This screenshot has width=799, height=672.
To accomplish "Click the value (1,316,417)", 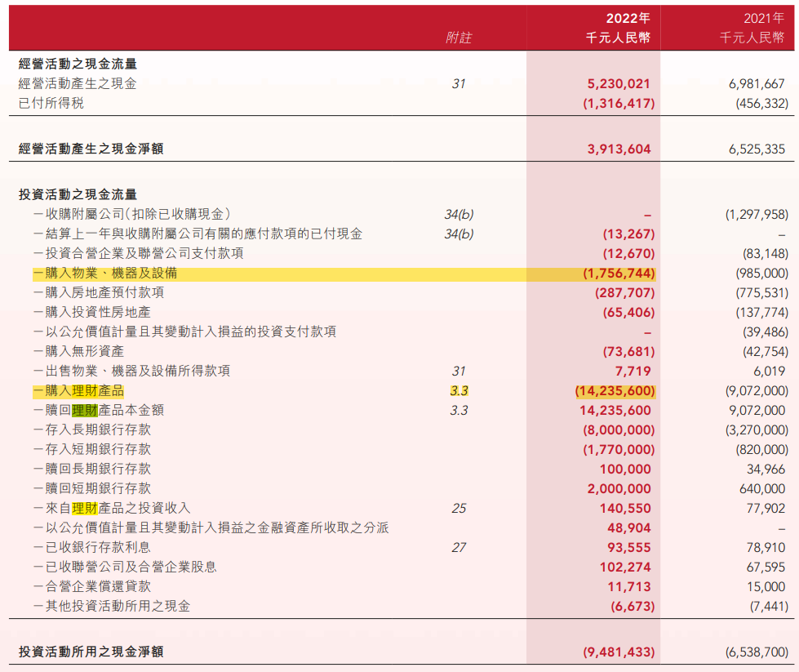I will [x=619, y=104].
